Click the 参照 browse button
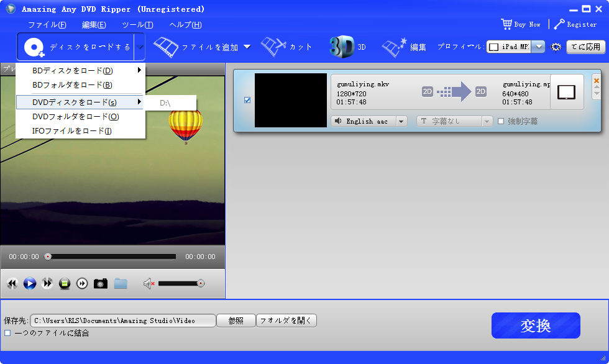The width and height of the screenshot is (609, 364). tap(236, 321)
